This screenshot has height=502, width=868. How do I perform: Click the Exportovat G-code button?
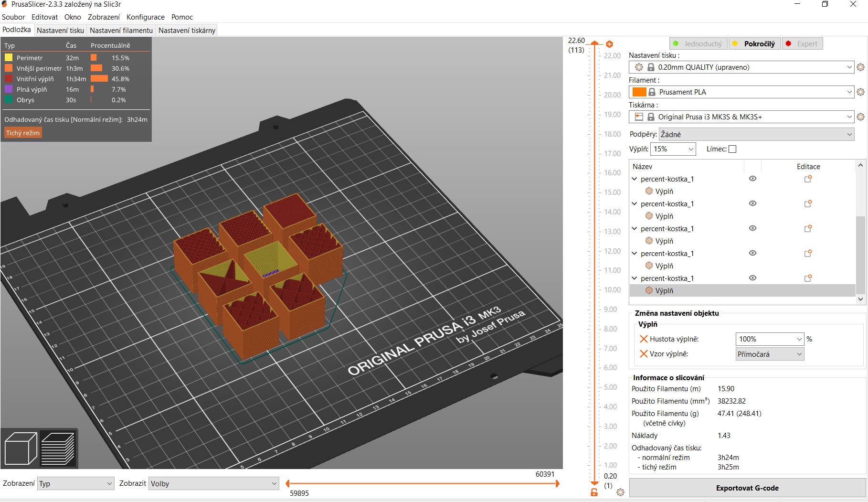click(x=747, y=488)
